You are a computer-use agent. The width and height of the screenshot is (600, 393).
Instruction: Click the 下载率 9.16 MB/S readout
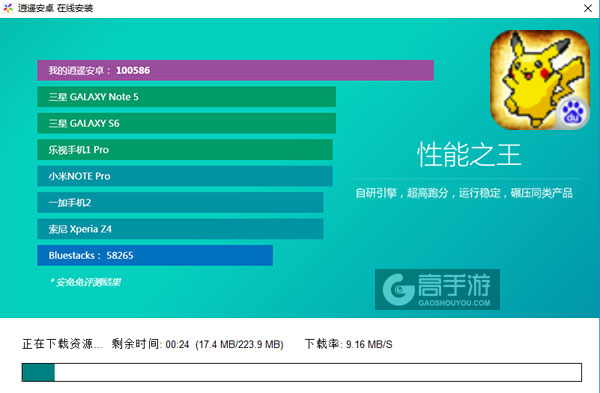tap(349, 344)
